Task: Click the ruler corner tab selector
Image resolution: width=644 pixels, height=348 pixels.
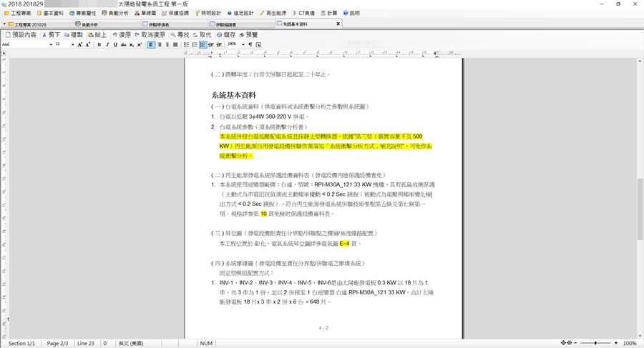Action: (x=4, y=54)
